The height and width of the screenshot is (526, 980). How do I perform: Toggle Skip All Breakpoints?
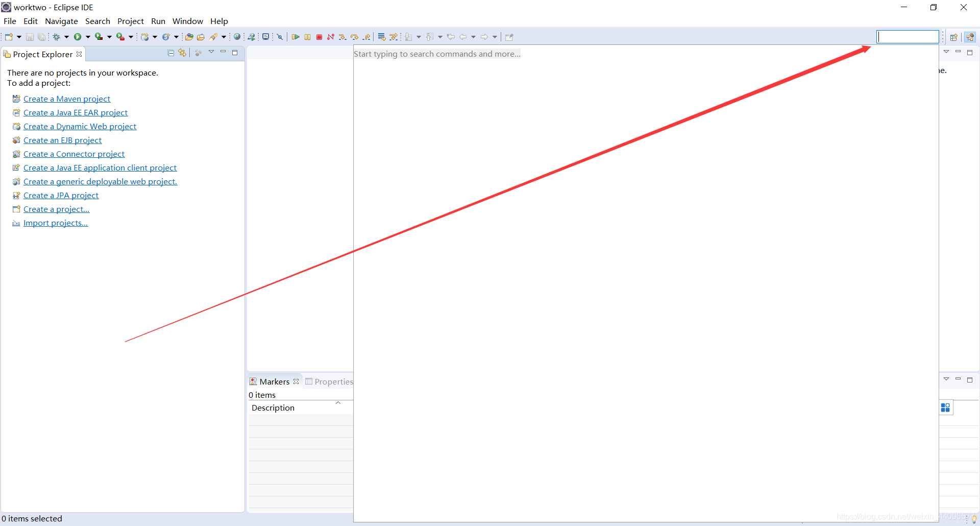tap(280, 37)
